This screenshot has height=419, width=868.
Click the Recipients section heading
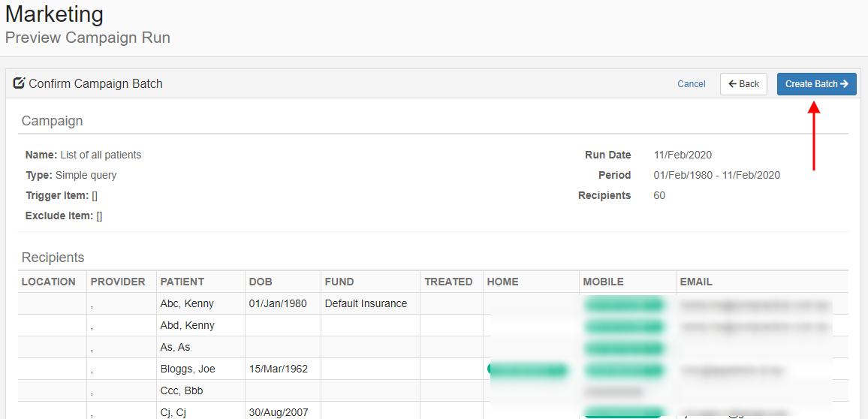53,258
